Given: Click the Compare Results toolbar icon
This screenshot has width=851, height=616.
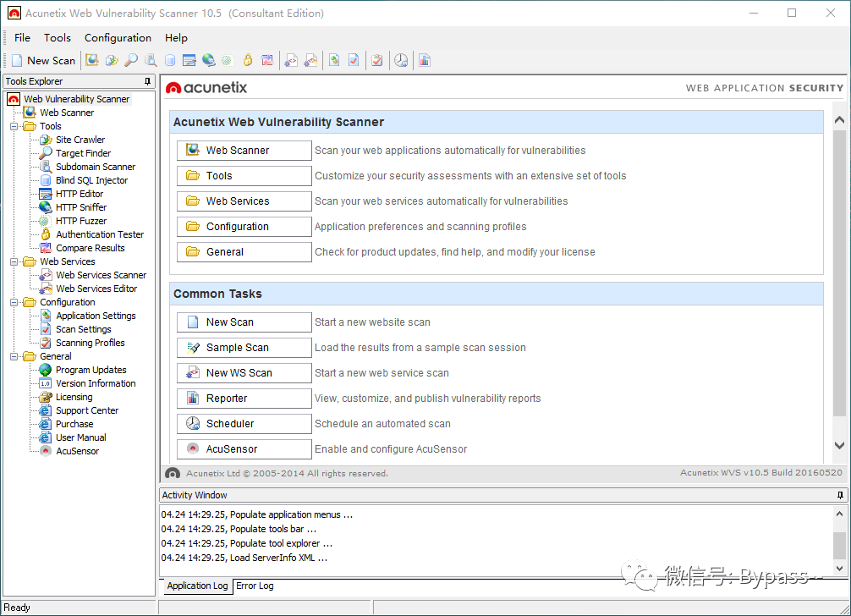Looking at the screenshot, I should coord(267,60).
